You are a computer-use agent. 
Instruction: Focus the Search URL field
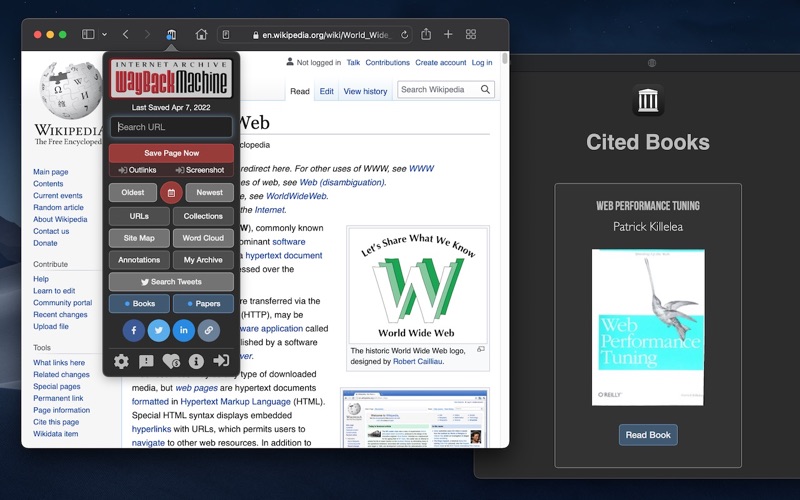[x=171, y=127]
